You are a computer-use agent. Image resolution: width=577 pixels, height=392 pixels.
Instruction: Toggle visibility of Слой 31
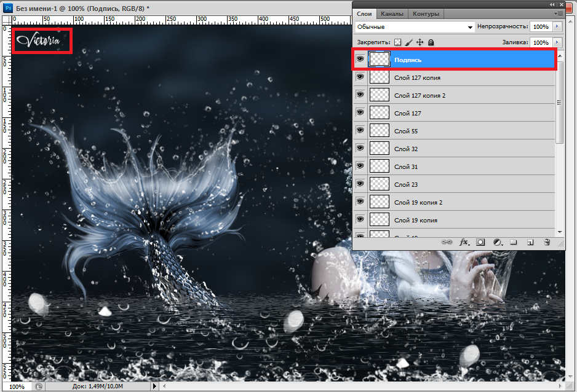[360, 166]
